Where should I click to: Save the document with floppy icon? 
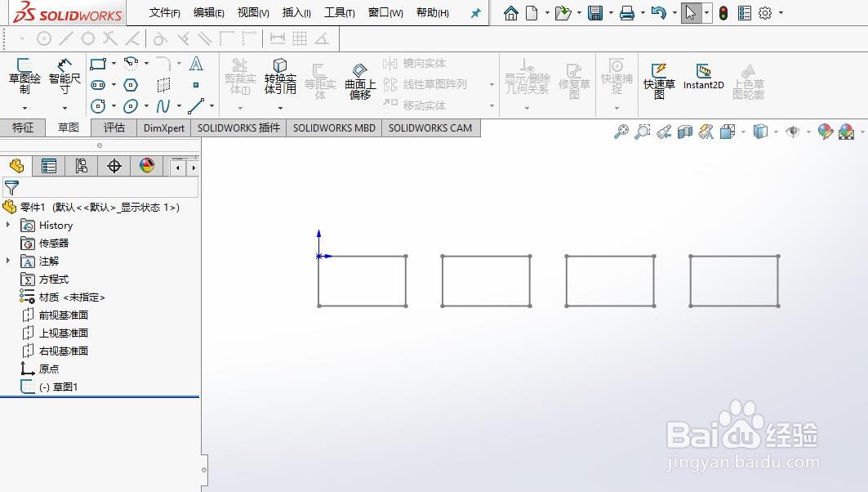[x=595, y=13]
